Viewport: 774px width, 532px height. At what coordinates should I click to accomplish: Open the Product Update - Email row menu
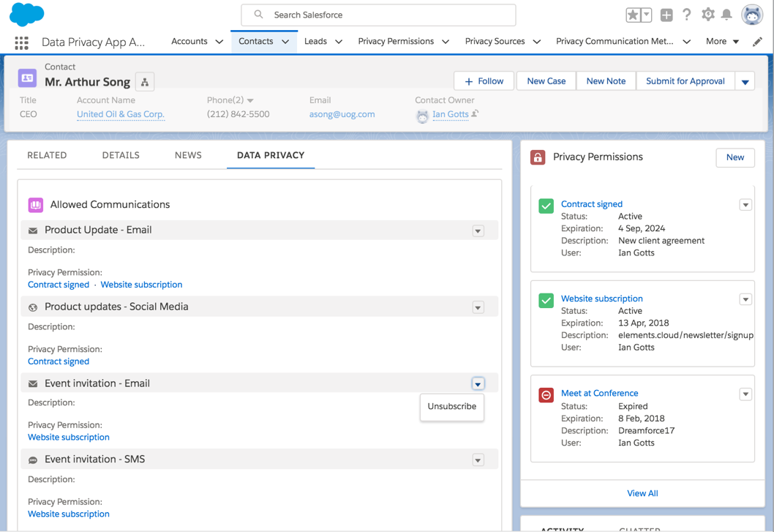point(478,231)
